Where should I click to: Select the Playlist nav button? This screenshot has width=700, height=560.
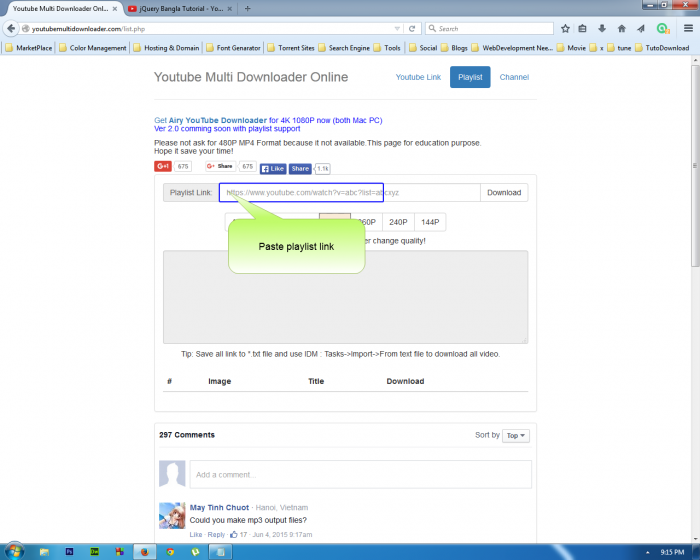tap(470, 77)
